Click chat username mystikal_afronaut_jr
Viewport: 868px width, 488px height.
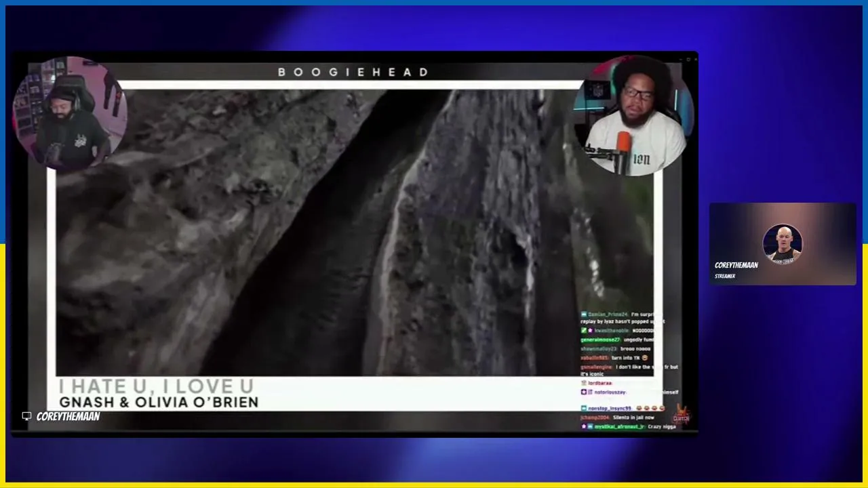pos(619,426)
